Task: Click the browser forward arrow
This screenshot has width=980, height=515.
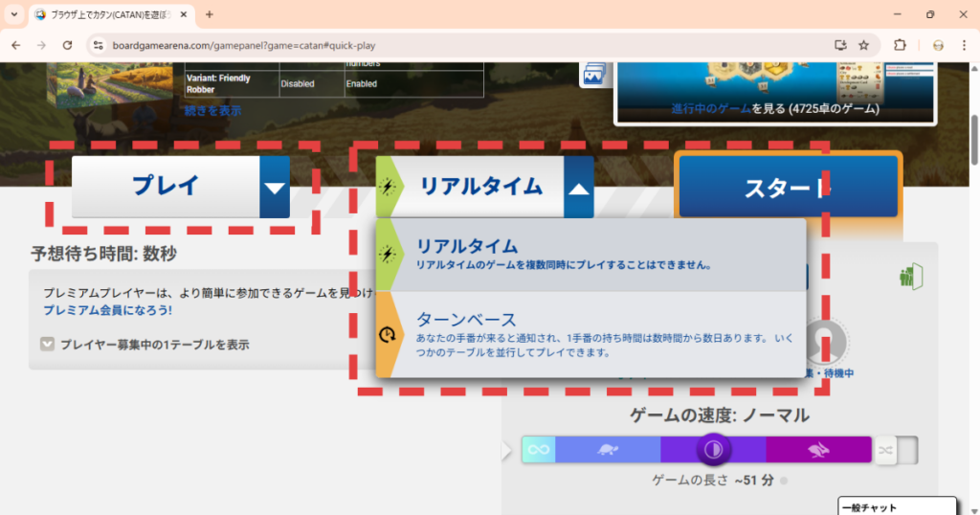Action: pyautogui.click(x=41, y=45)
